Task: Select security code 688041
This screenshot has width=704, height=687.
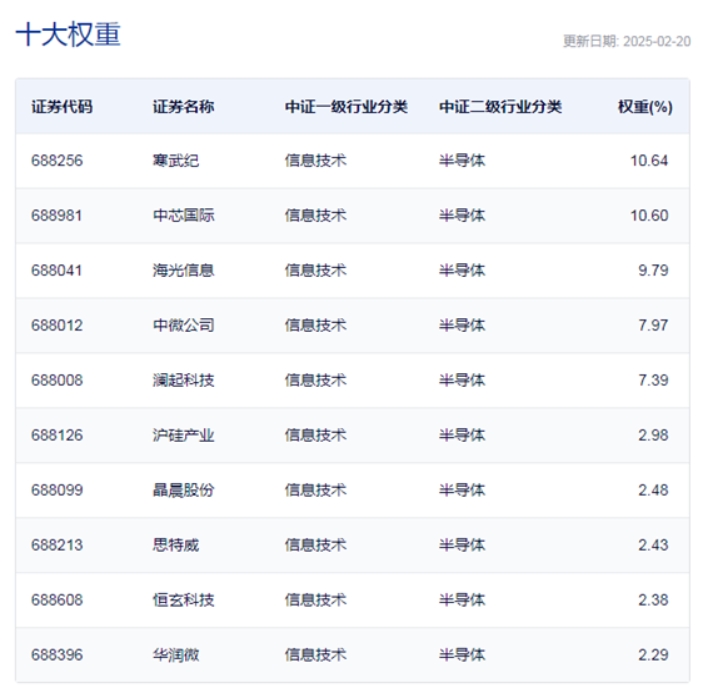Action: coord(57,270)
